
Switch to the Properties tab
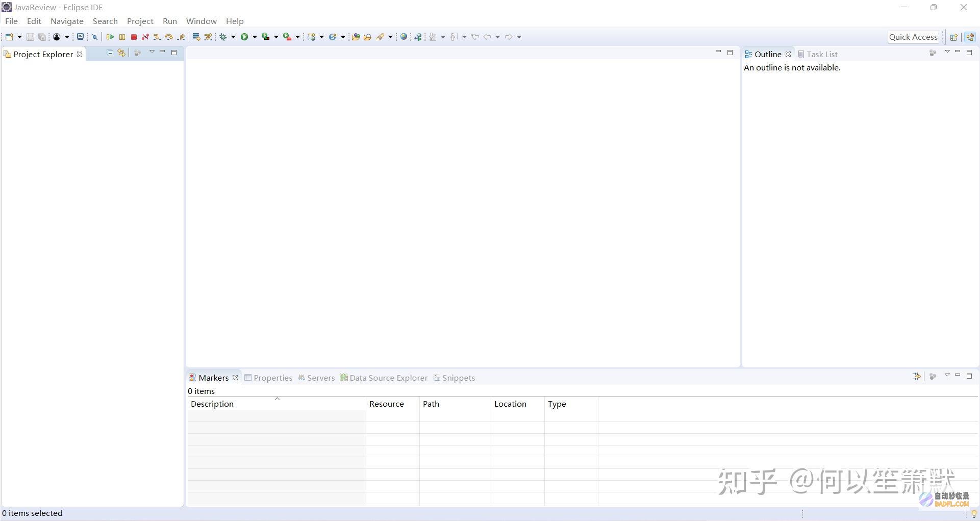[268, 378]
